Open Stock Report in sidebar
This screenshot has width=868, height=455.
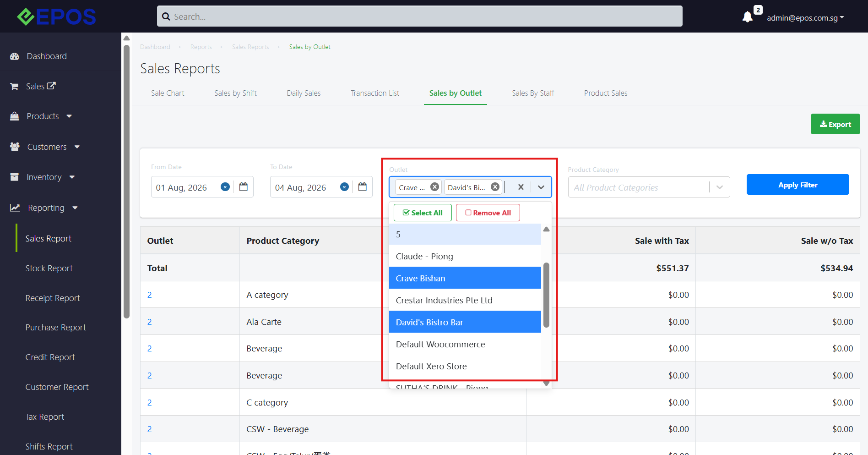(49, 268)
